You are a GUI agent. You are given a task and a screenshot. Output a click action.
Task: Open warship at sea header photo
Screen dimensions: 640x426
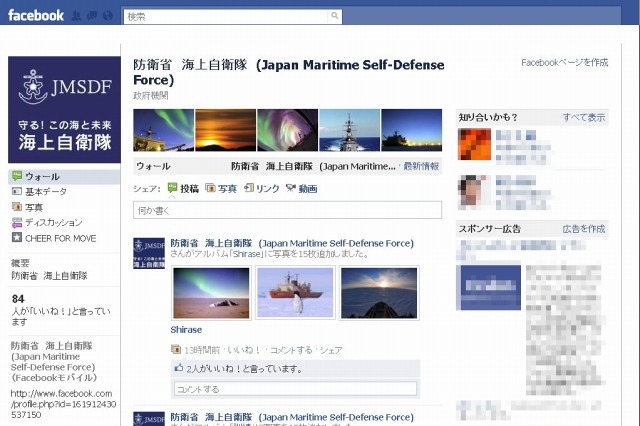(349, 130)
